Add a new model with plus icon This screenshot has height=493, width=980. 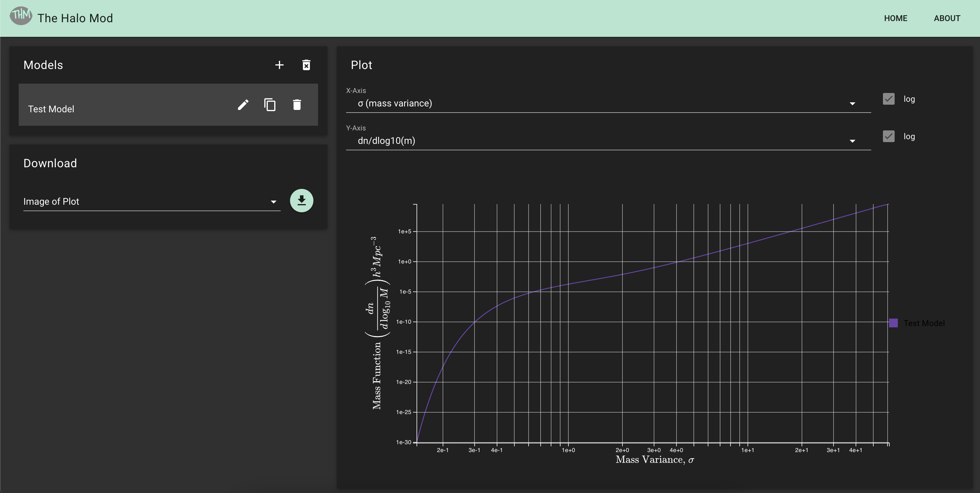pyautogui.click(x=279, y=65)
